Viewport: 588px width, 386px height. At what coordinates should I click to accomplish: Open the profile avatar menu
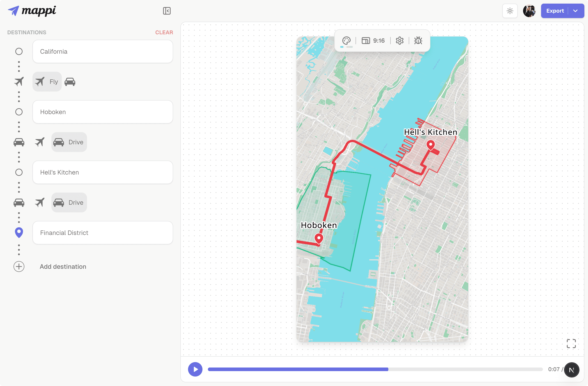click(529, 11)
